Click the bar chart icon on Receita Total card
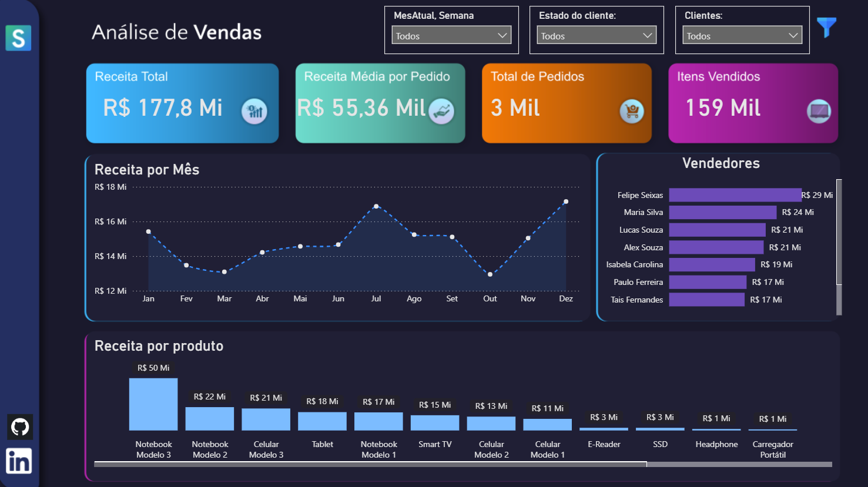This screenshot has height=487, width=868. (x=254, y=110)
